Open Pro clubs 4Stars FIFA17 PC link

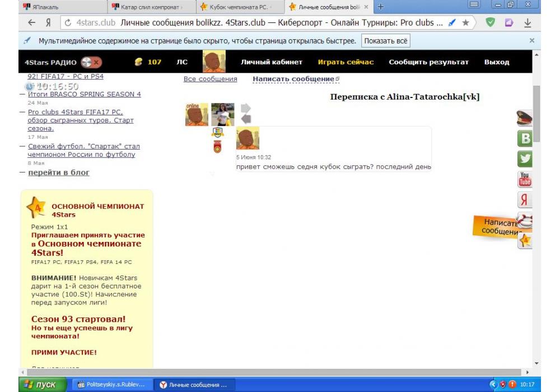pos(81,120)
